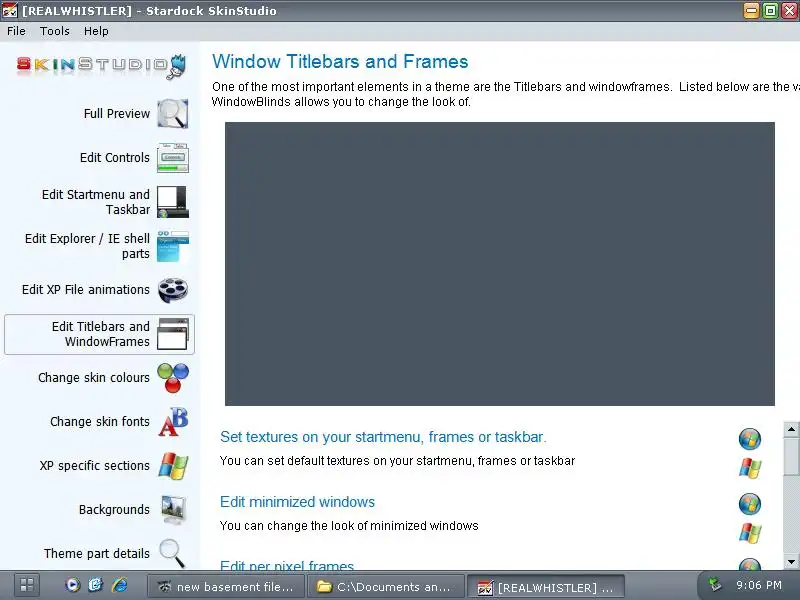Viewport: 800px width, 600px height.
Task: Open the File menu
Action: click(x=16, y=31)
